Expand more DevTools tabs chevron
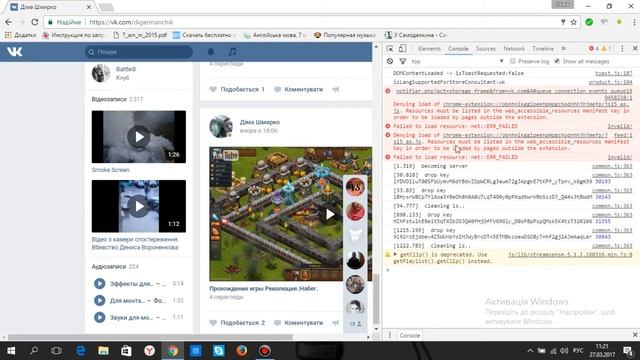Screen dimensions: 640x360 tap(564, 49)
